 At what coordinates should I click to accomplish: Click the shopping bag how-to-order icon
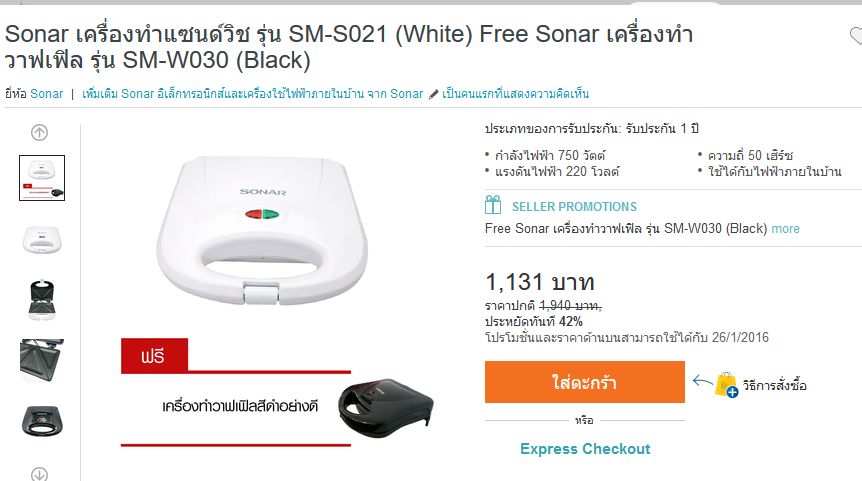point(726,384)
